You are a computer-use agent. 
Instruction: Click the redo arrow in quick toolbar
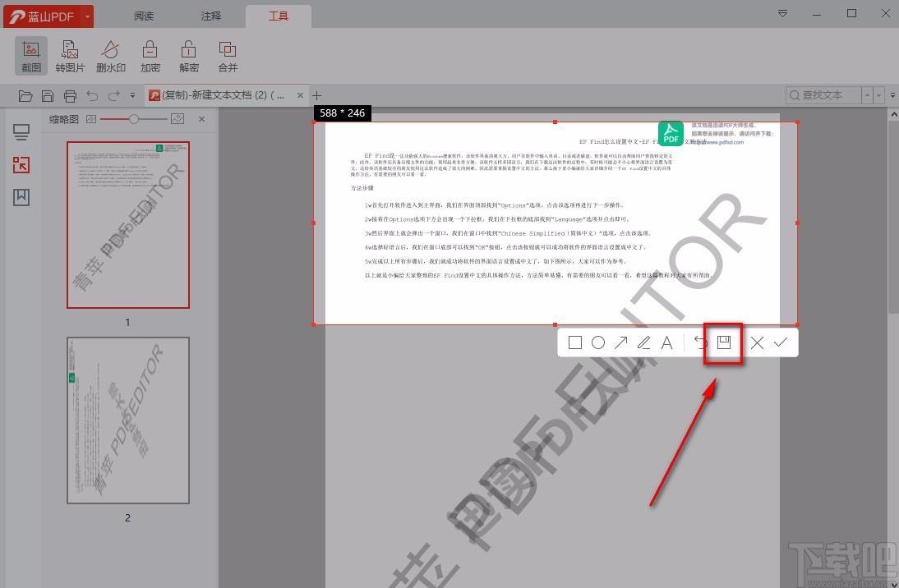point(114,96)
